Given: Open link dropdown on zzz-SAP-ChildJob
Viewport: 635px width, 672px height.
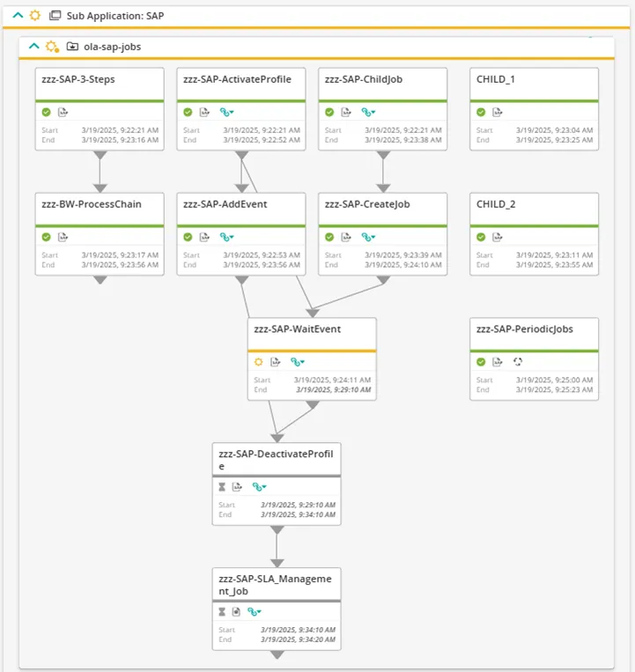Looking at the screenshot, I should [368, 112].
